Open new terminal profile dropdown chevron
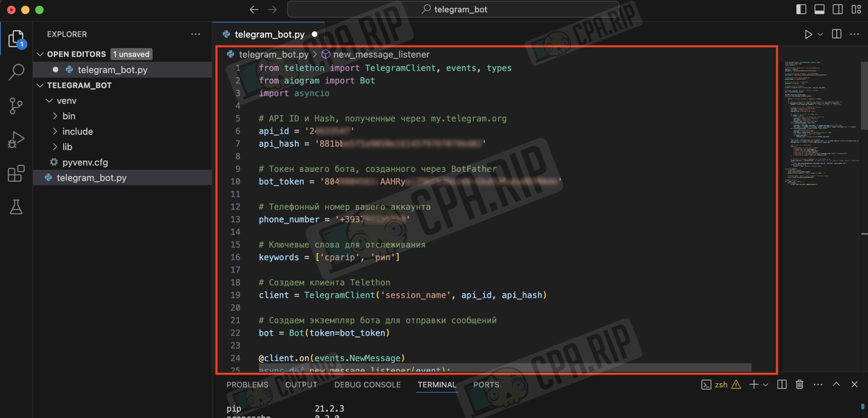Image resolution: width=868 pixels, height=418 pixels. [766, 384]
